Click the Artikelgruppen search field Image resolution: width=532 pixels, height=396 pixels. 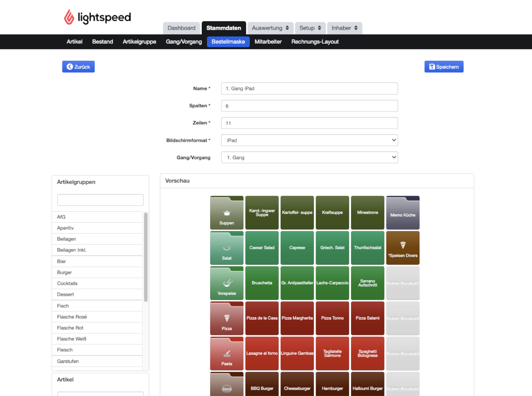100,200
